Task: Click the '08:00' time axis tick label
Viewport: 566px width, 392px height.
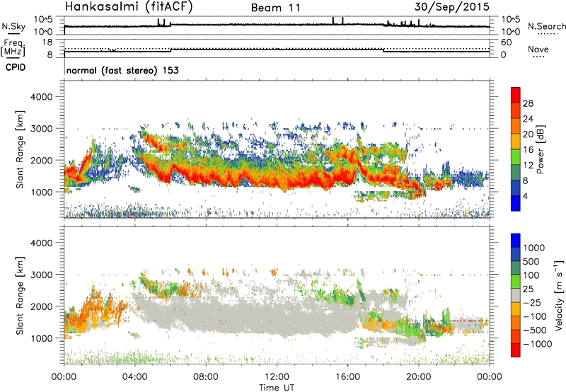Action: point(206,377)
